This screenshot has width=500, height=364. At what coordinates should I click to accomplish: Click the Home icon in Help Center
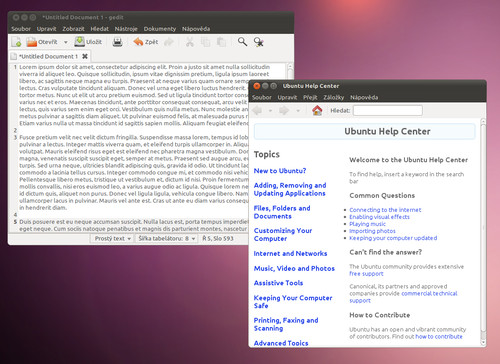click(x=317, y=110)
